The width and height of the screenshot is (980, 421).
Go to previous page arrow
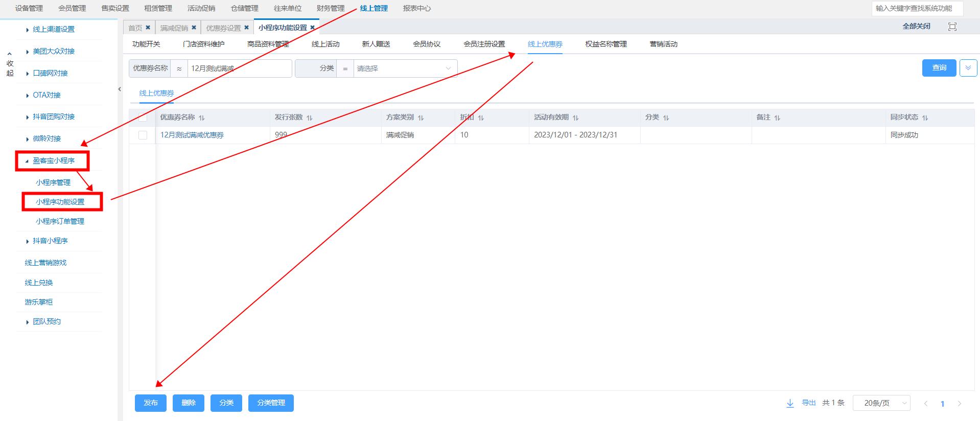(x=926, y=403)
